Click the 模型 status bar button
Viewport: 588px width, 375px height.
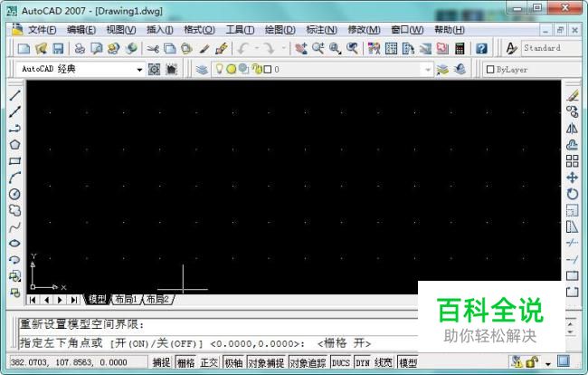(x=408, y=362)
